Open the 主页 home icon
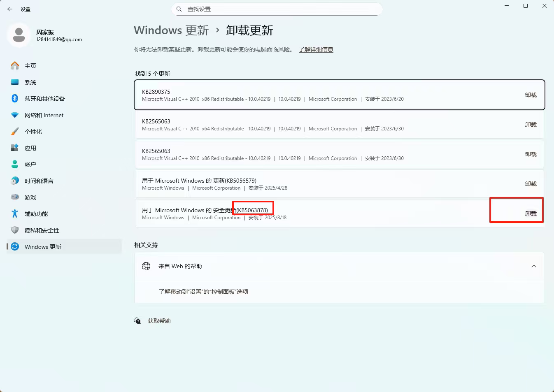 click(15, 66)
